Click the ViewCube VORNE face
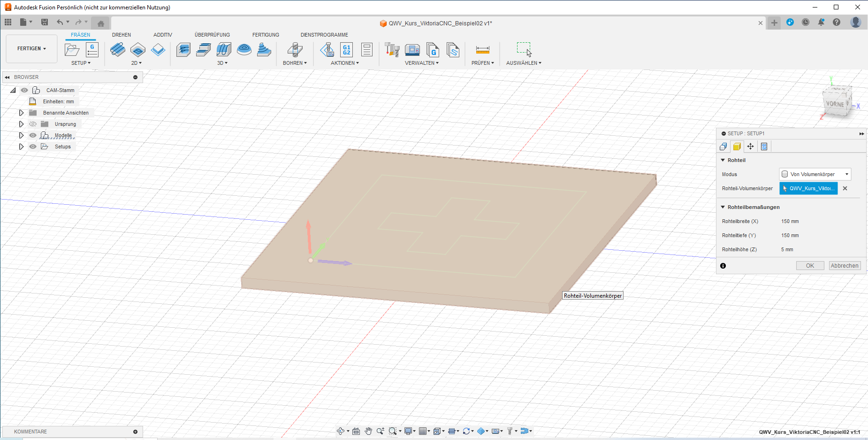This screenshot has width=868, height=440. (835, 104)
